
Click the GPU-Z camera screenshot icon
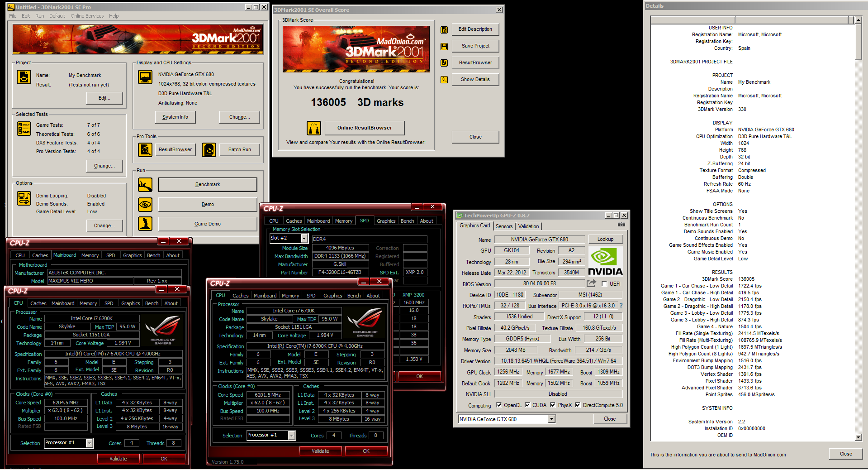pos(621,225)
